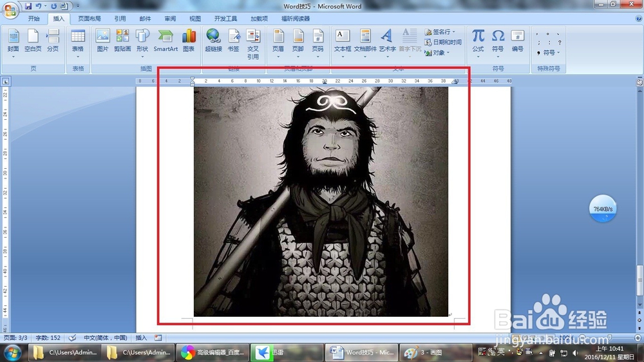Open Word help question mark icon
This screenshot has height=362, width=644.
pos(638,19)
